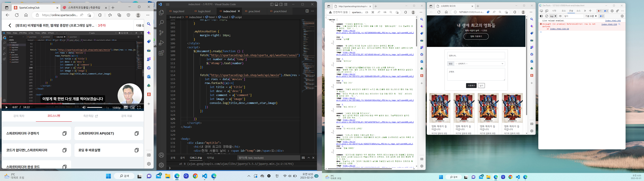Open Run and Debug view in VS Code
Screen dimensions: 644x181
point(161,43)
